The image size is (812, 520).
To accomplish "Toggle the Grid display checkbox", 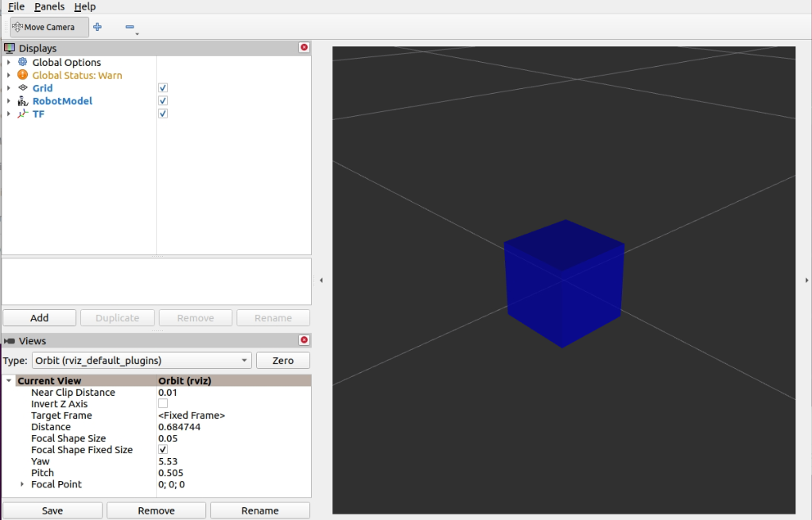I will pos(162,88).
